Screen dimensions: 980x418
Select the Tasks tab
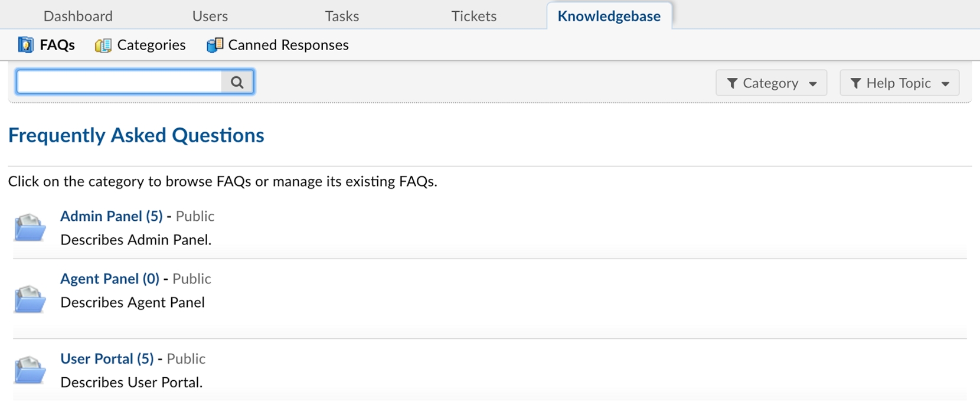click(x=341, y=16)
